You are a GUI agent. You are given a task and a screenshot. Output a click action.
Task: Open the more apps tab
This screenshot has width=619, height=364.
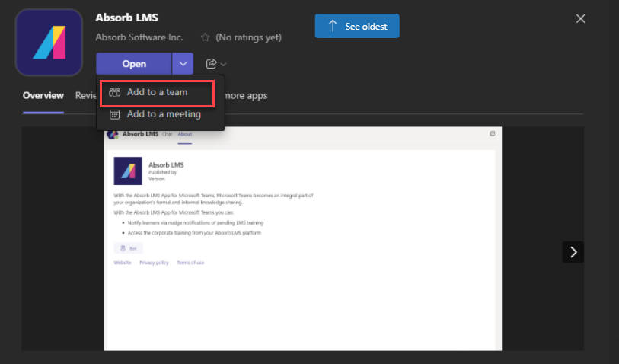[x=246, y=96]
